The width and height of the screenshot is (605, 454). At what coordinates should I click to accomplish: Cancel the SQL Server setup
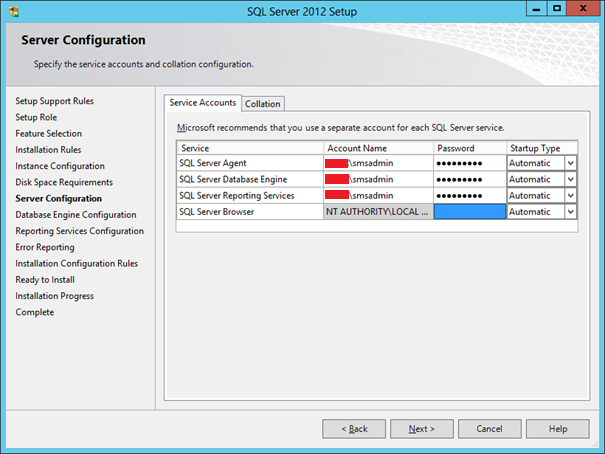click(489, 429)
